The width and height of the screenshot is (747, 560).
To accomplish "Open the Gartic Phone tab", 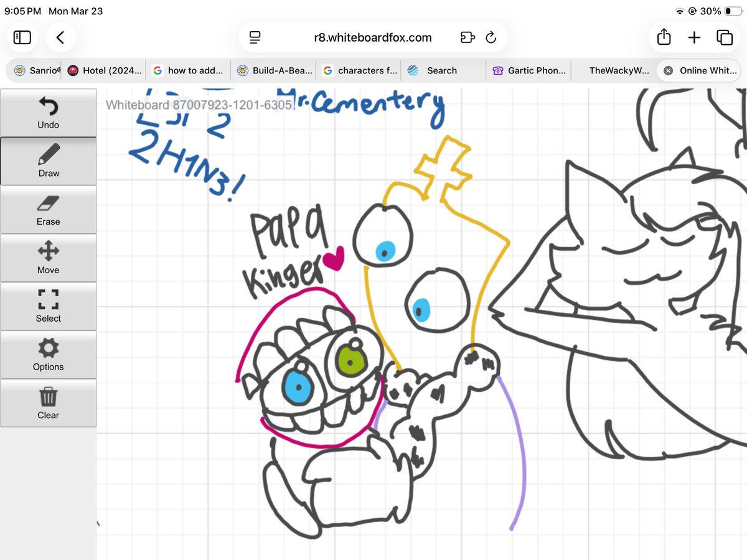I will (529, 71).
